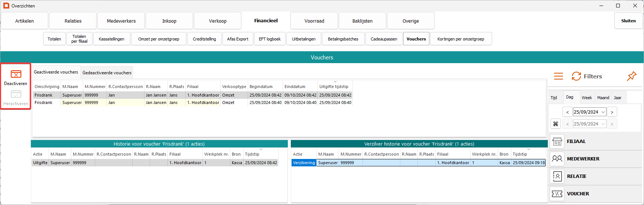The height and width of the screenshot is (205, 644).
Task: Open Kortingen per omzetgroep report
Action: tap(461, 39)
